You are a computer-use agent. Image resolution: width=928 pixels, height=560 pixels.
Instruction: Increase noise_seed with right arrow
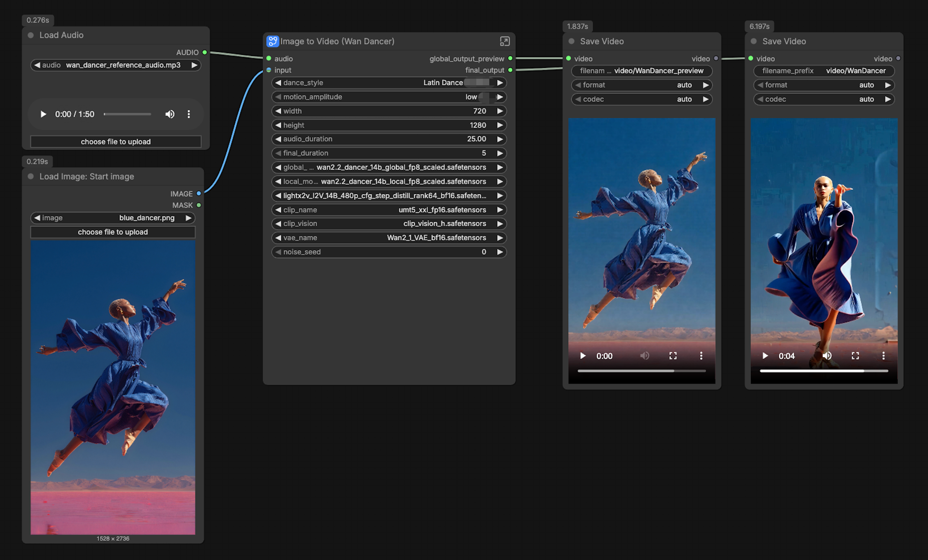click(500, 252)
